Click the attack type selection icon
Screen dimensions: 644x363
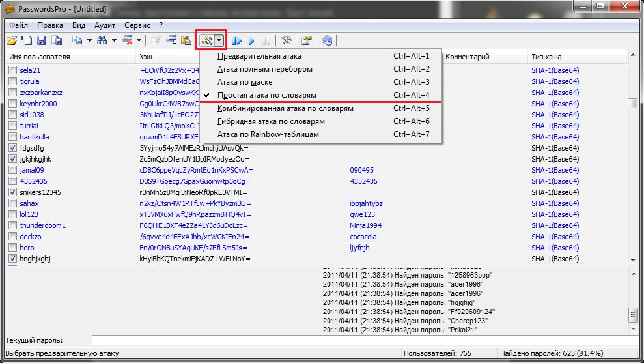click(x=207, y=41)
